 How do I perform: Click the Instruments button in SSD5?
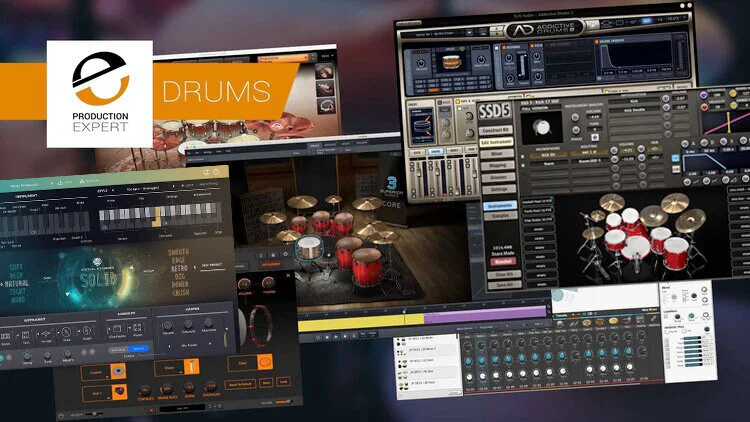pyautogui.click(x=500, y=206)
